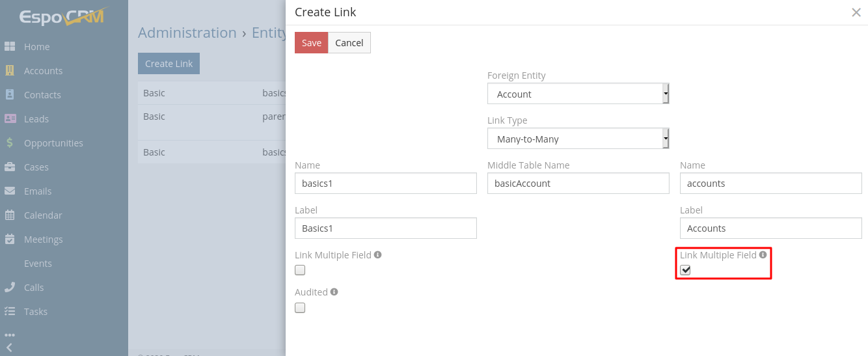This screenshot has width=868, height=356.
Task: Click the Middle Table Name input field
Action: tap(578, 184)
